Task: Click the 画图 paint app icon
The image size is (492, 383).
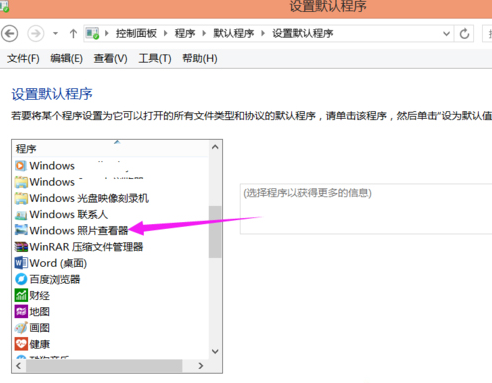Action: (x=21, y=328)
